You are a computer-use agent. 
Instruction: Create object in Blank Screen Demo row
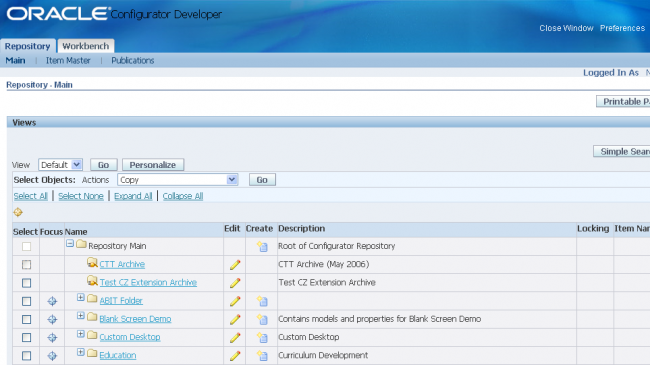click(262, 319)
